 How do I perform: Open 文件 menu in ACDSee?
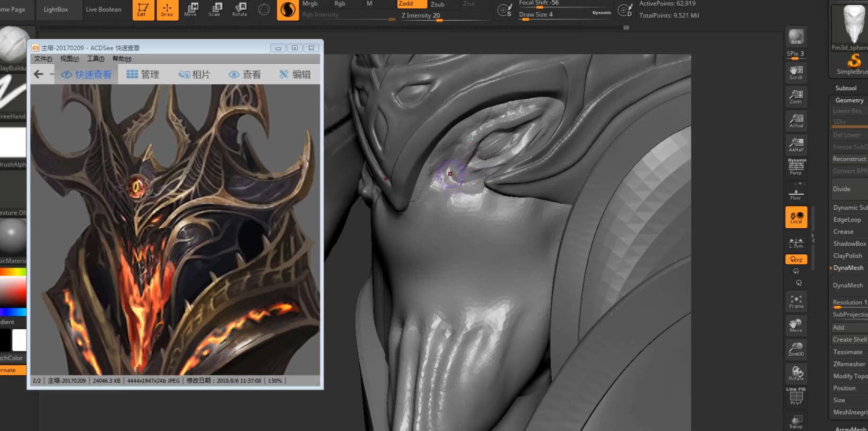pyautogui.click(x=44, y=59)
